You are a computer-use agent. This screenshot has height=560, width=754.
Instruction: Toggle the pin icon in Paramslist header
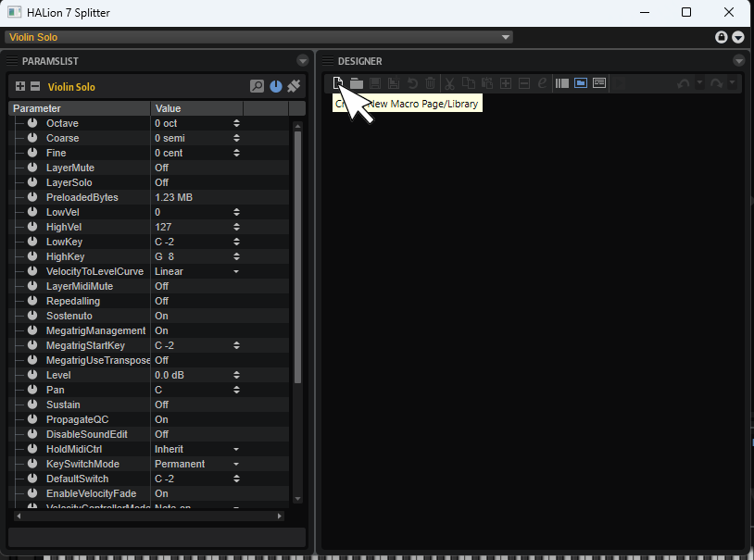click(294, 86)
